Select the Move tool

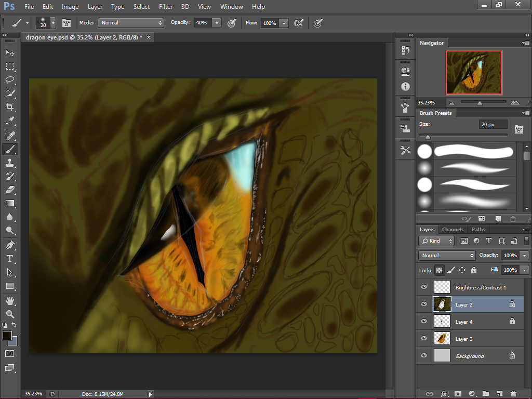[9, 52]
